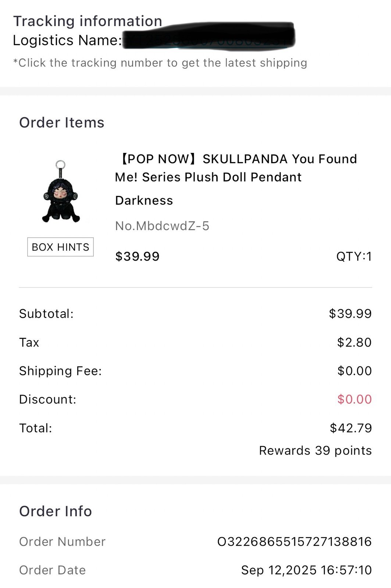Tap the Rewards 39 points text
The image size is (391, 588).
tap(315, 451)
